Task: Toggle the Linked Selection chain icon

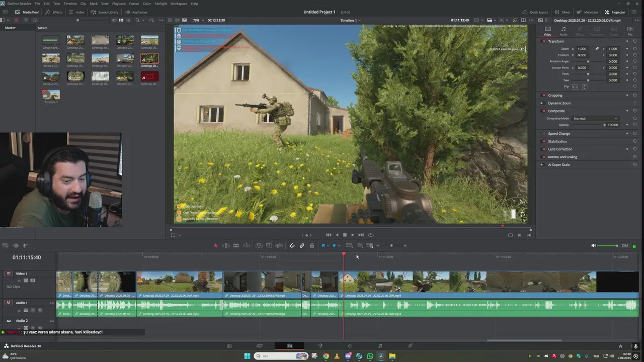Action: coord(302,245)
